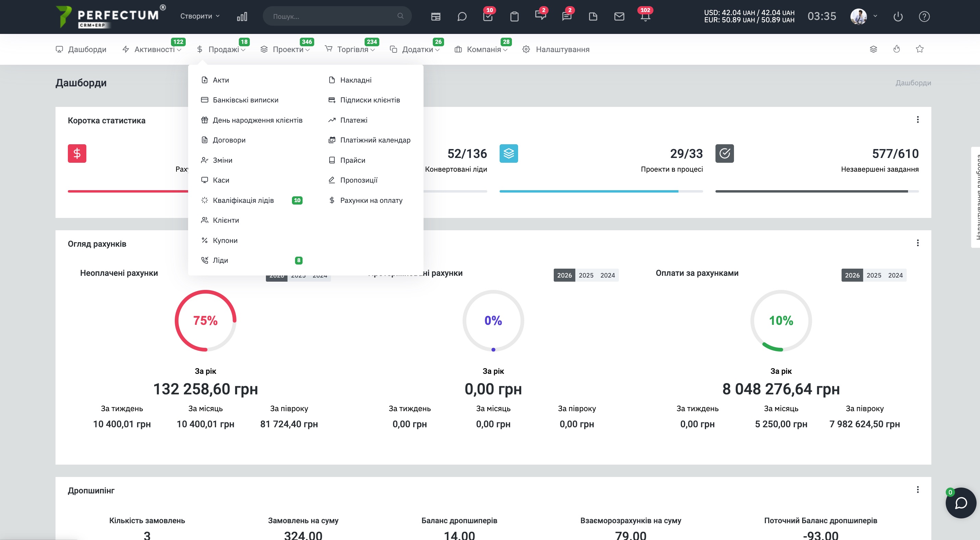This screenshot has height=540, width=980.
Task: Collapse the Продажі menu
Action: (x=221, y=49)
